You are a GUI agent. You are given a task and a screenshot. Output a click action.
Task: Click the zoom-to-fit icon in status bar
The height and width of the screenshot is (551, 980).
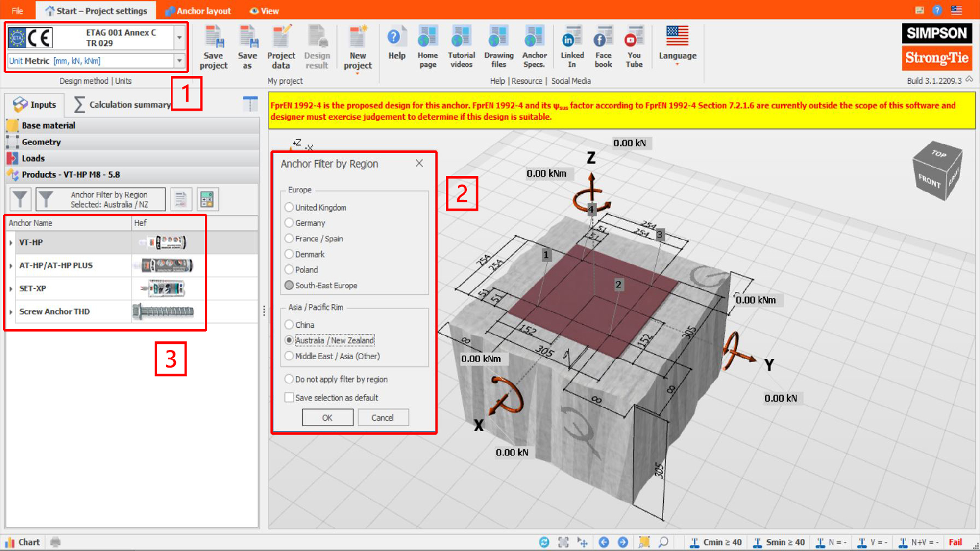pyautogui.click(x=563, y=542)
